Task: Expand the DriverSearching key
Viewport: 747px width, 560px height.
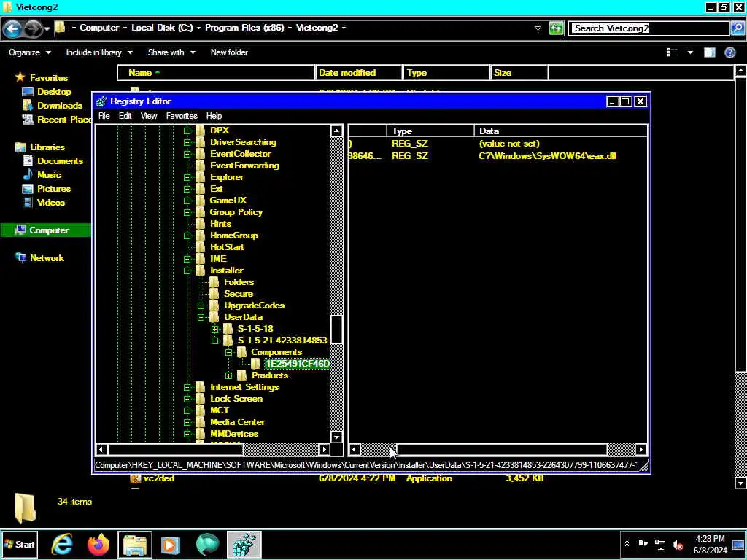Action: point(187,142)
